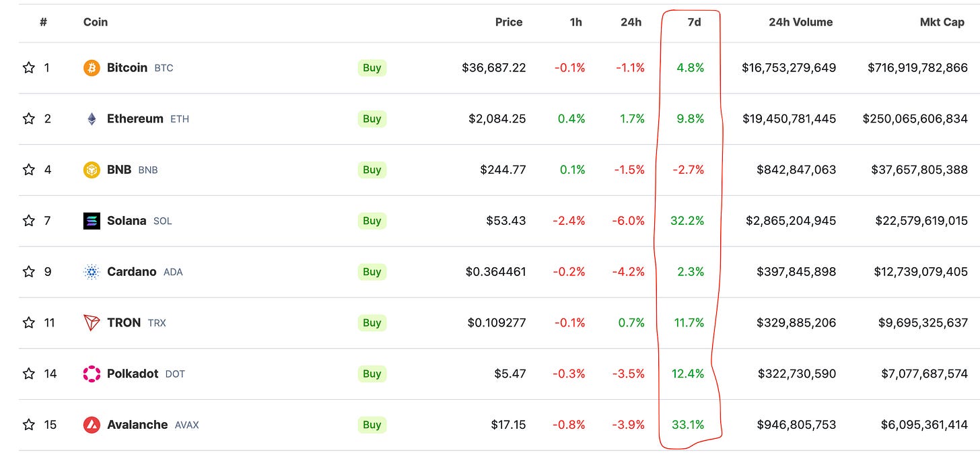Add Avalanche to favorites via star
Viewport: 980px width, 453px height.
click(x=28, y=425)
